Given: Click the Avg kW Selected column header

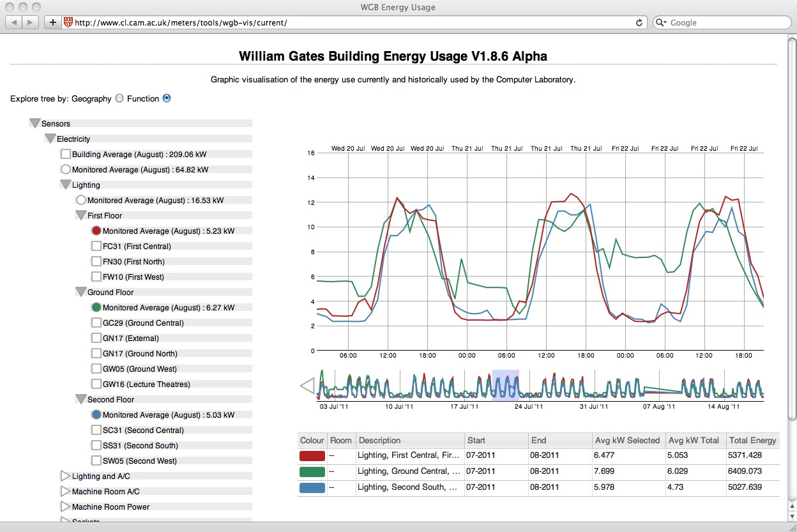Looking at the screenshot, I should pyautogui.click(x=626, y=440).
